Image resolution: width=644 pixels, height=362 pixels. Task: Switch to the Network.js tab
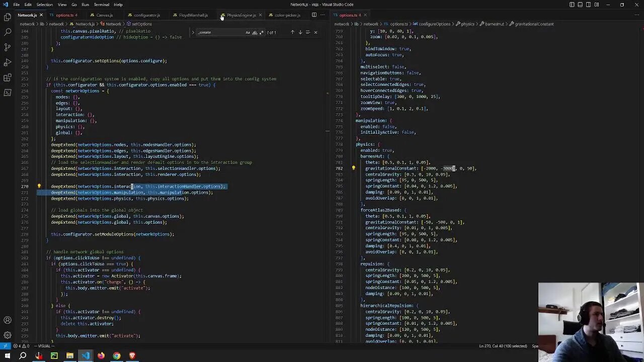pos(27,15)
